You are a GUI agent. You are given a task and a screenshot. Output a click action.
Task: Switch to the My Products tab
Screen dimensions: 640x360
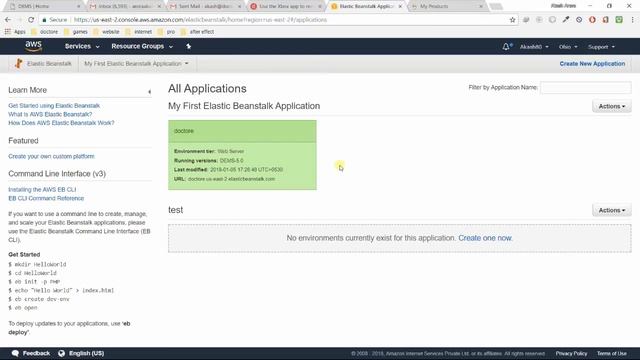coord(447,7)
